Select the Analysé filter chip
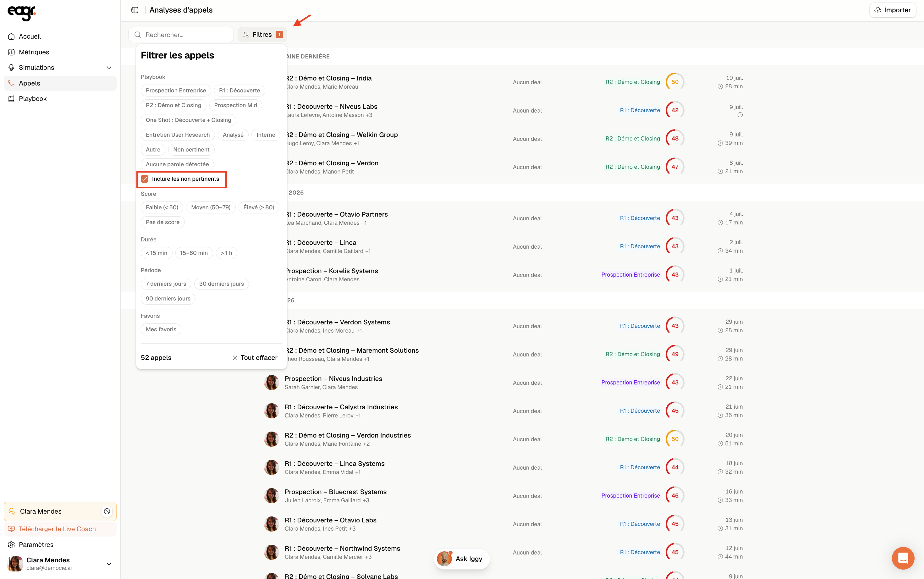The width and height of the screenshot is (924, 579). [233, 135]
